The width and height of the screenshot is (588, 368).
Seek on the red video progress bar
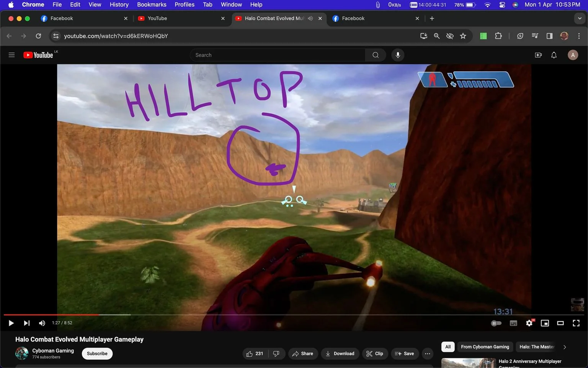(x=51, y=315)
